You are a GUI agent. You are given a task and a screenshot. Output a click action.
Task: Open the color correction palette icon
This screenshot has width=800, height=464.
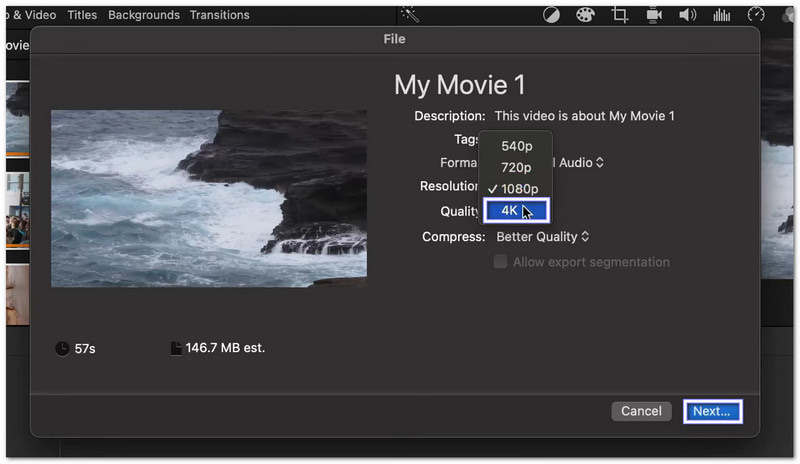585,15
